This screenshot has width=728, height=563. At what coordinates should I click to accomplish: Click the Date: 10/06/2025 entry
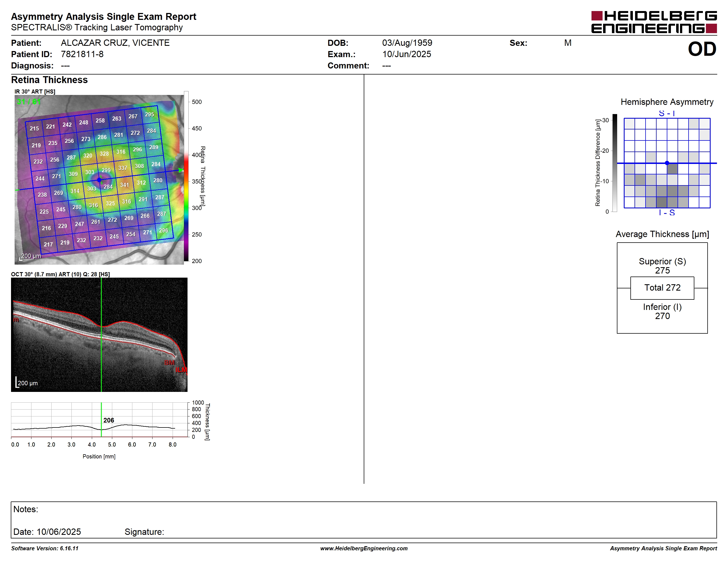coord(47,532)
